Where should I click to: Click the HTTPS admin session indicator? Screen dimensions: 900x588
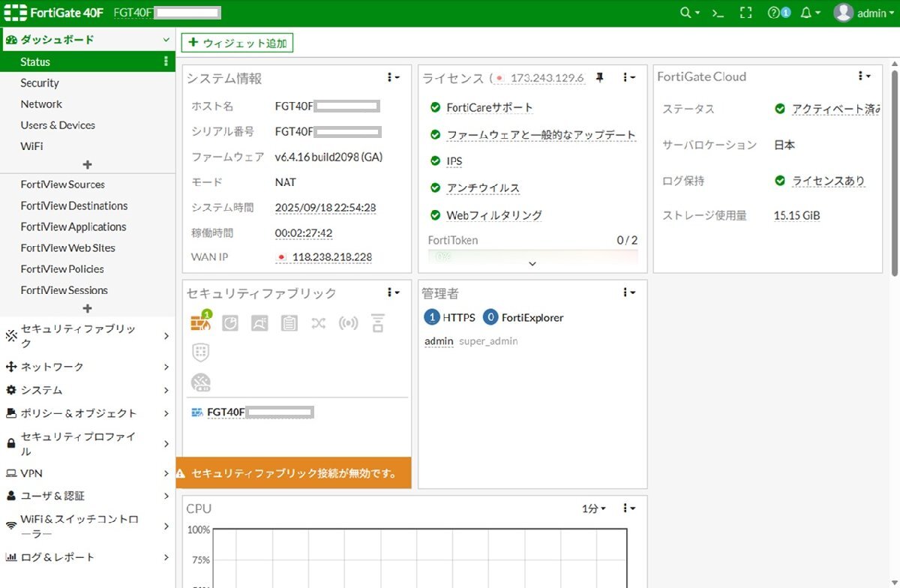(433, 317)
